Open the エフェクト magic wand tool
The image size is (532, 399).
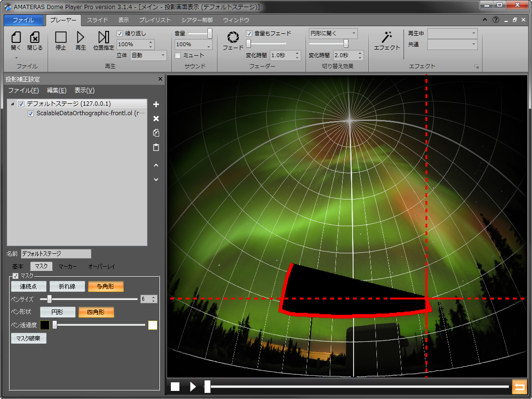[x=387, y=40]
